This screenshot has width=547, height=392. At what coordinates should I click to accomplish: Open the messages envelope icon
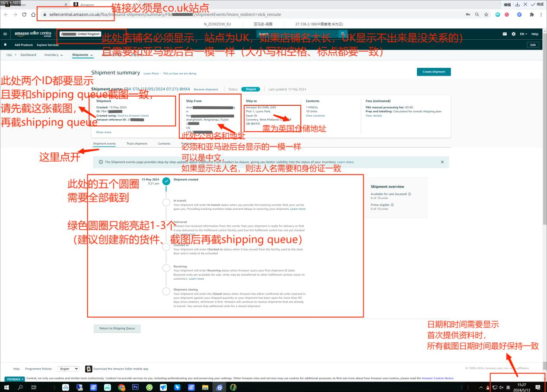click(505, 34)
